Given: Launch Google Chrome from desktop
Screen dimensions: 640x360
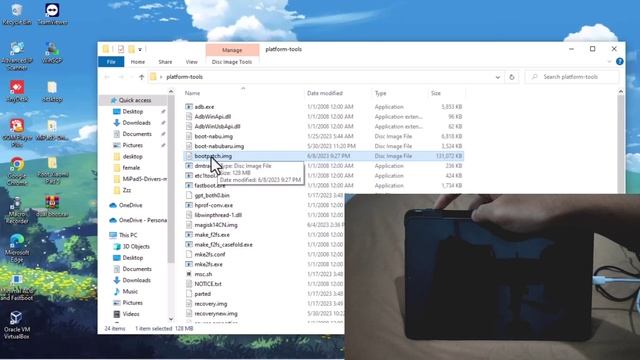Looking at the screenshot, I should click(x=17, y=171).
